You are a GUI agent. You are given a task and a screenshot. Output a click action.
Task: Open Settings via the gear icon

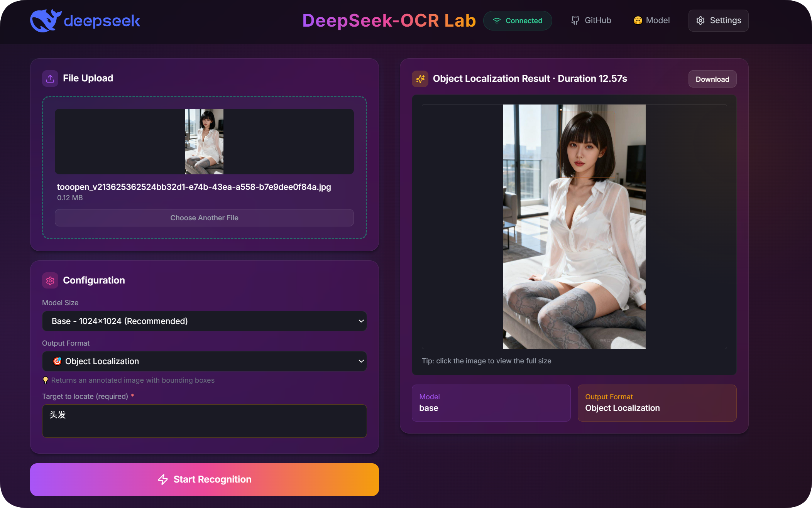(x=701, y=20)
